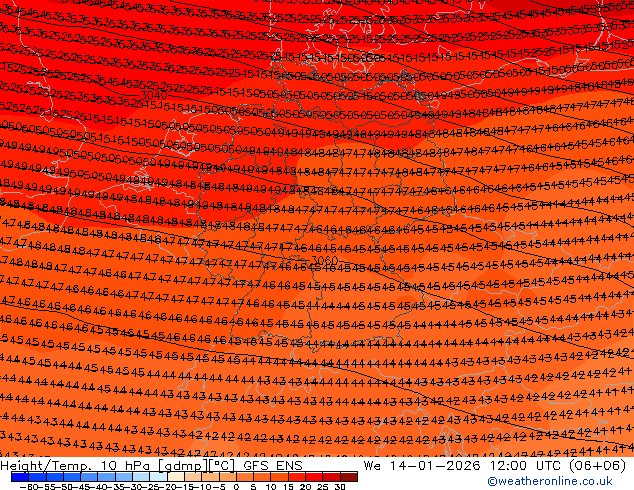Click the '15' legend scale value
The image size is (634, 490).
[288, 486]
